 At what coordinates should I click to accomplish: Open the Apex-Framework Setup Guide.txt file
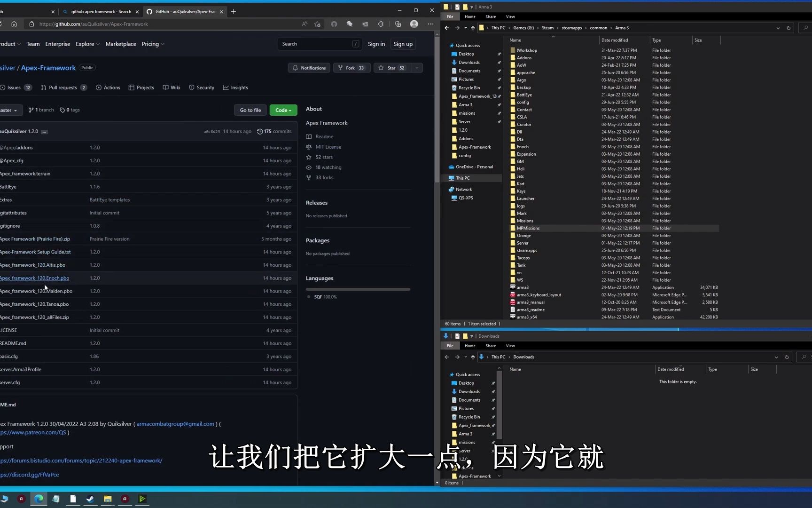tap(35, 252)
